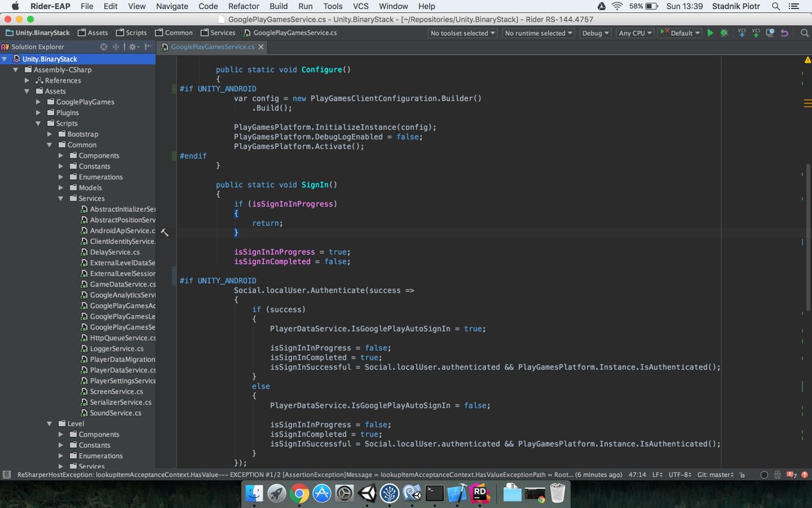812x508 pixels.
Task: Close the GooglePlayGamesService.cs tab
Action: click(262, 47)
